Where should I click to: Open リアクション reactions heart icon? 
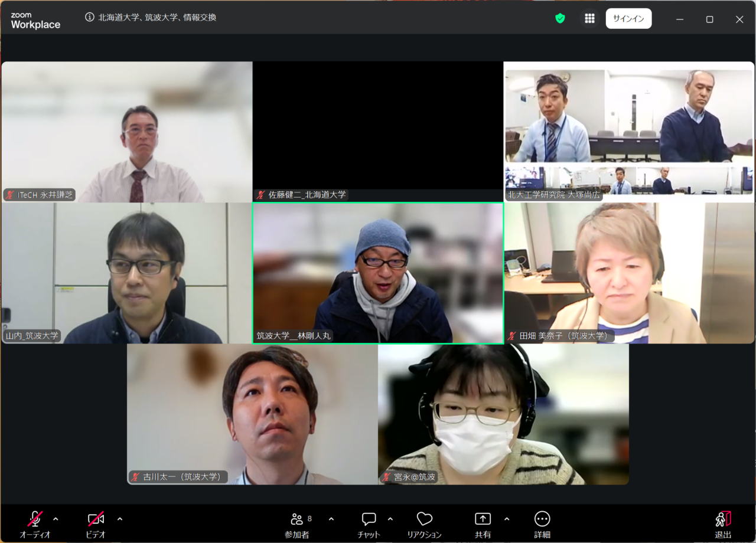424,524
